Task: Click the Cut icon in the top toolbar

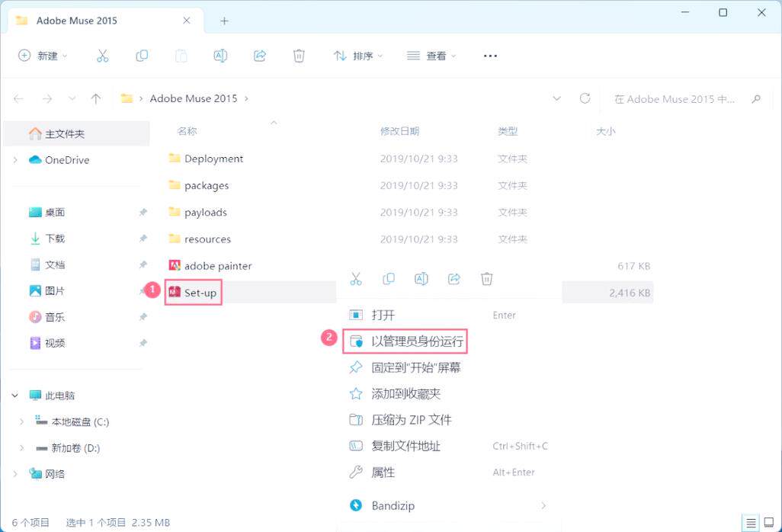Action: 102,56
